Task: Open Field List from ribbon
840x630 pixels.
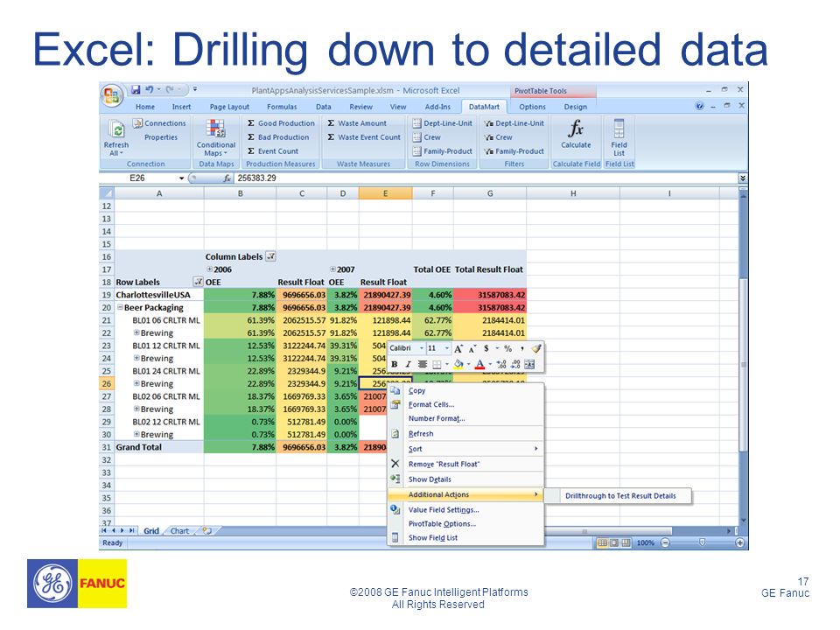Action: pos(619,137)
